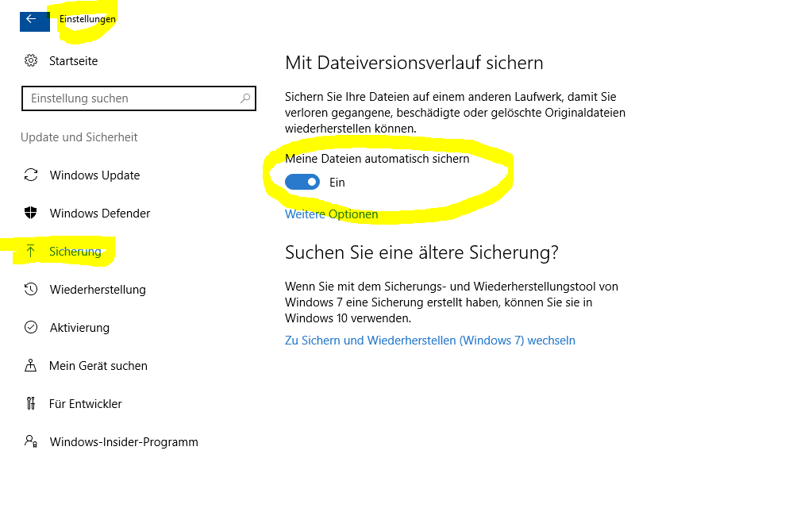Open Startseite settings home
This screenshot has height=512, width=812.
(x=73, y=61)
